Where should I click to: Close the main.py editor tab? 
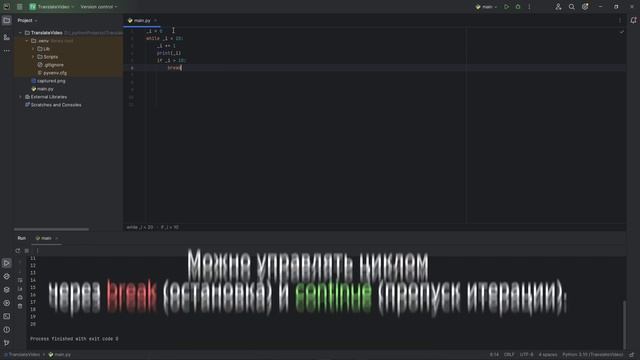156,20
